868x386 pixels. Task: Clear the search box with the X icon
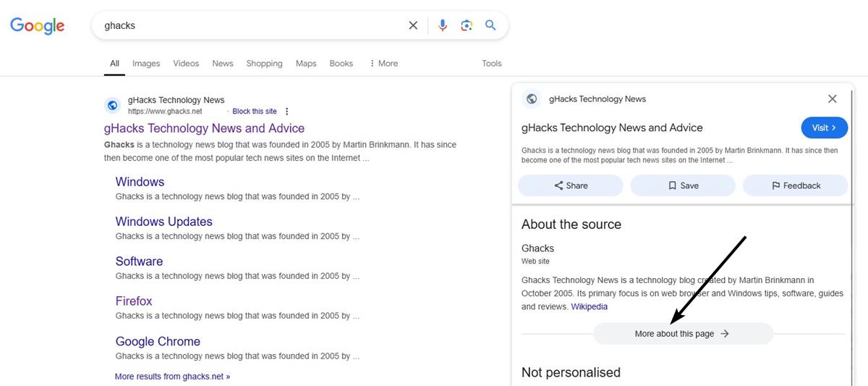(413, 25)
